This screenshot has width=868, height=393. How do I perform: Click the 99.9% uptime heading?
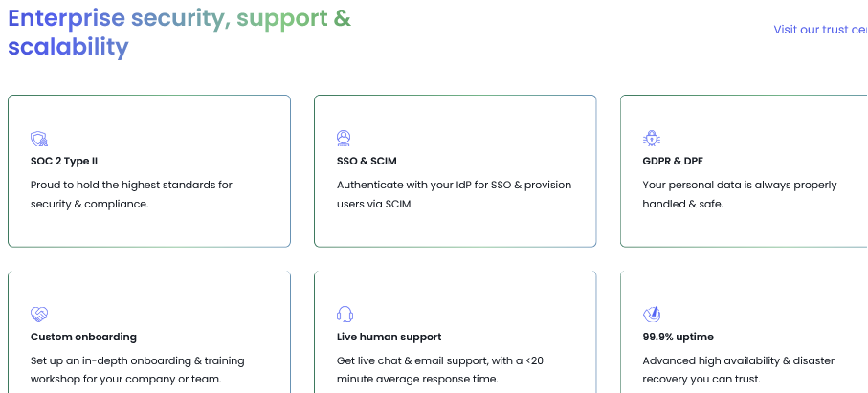[x=679, y=337]
